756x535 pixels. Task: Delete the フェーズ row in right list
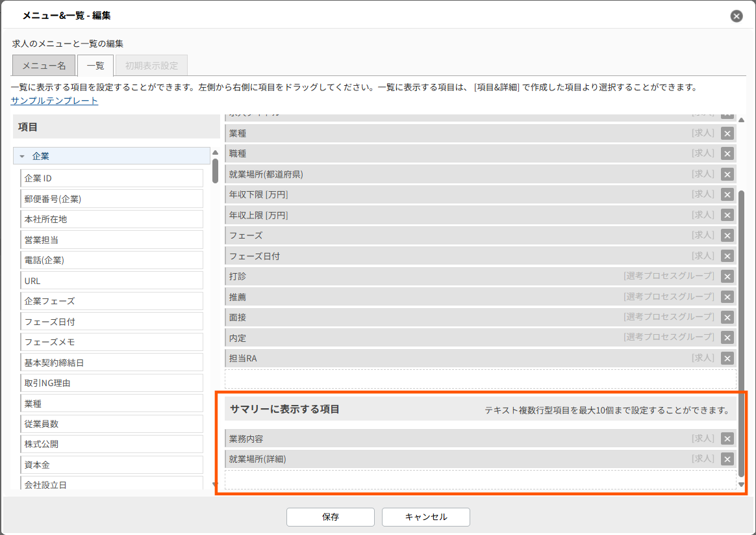coord(727,236)
